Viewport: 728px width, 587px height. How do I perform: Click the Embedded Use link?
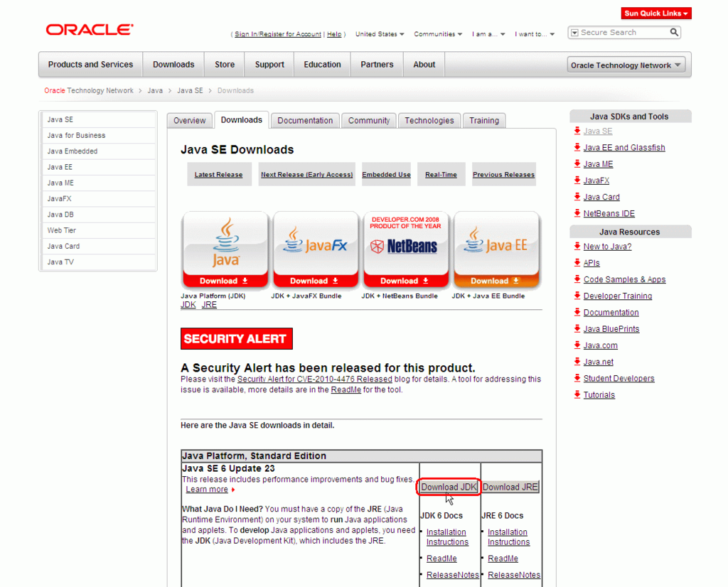click(x=386, y=175)
